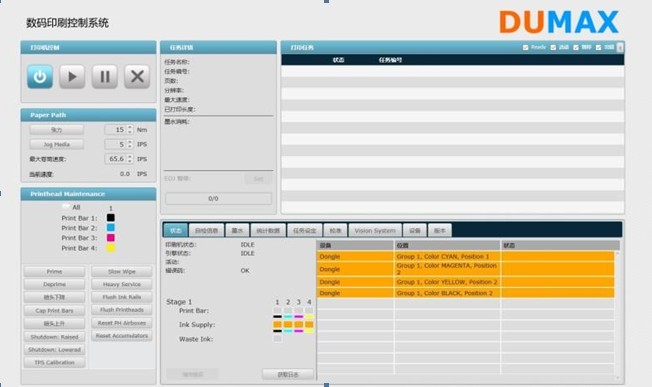This screenshot has width=652, height=387.
Task: Toggle the last filter checkbox in print tasks header
Action: [598, 47]
